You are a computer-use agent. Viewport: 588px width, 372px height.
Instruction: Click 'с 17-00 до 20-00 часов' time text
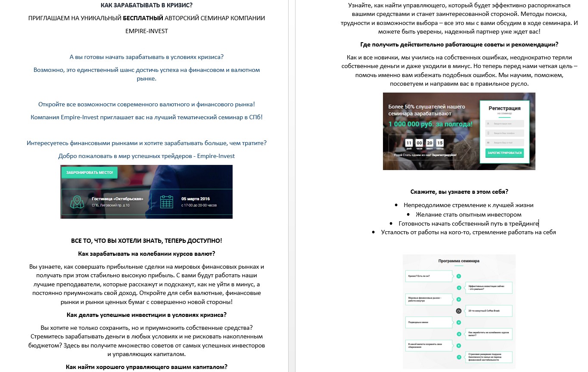coord(199,205)
